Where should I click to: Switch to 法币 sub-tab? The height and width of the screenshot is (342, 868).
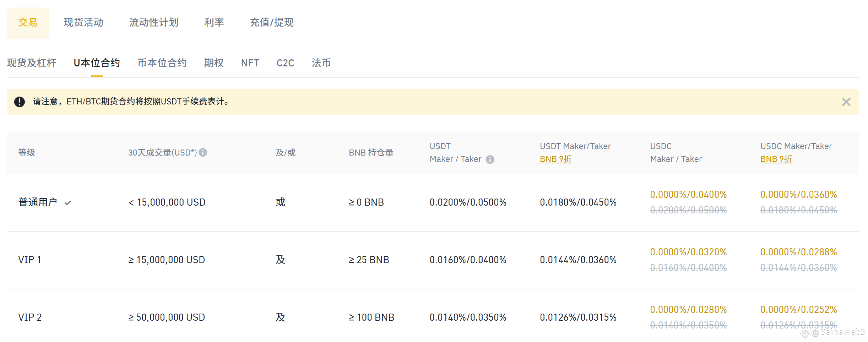[321, 63]
